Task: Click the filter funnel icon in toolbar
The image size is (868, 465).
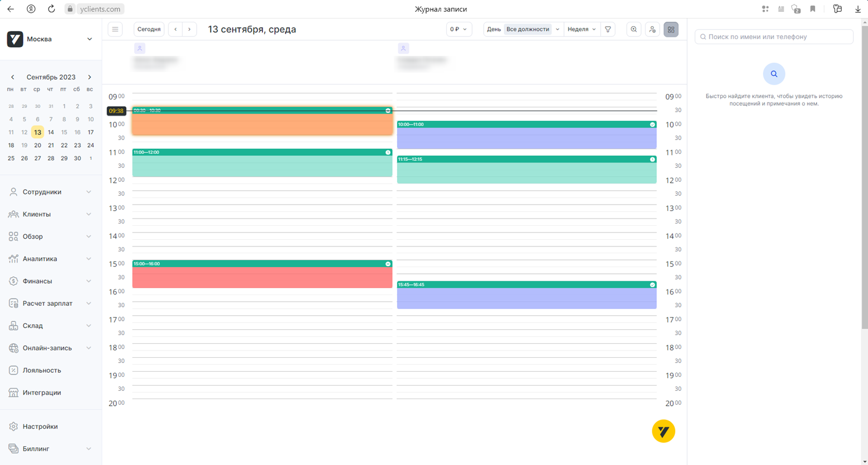Action: coord(608,30)
